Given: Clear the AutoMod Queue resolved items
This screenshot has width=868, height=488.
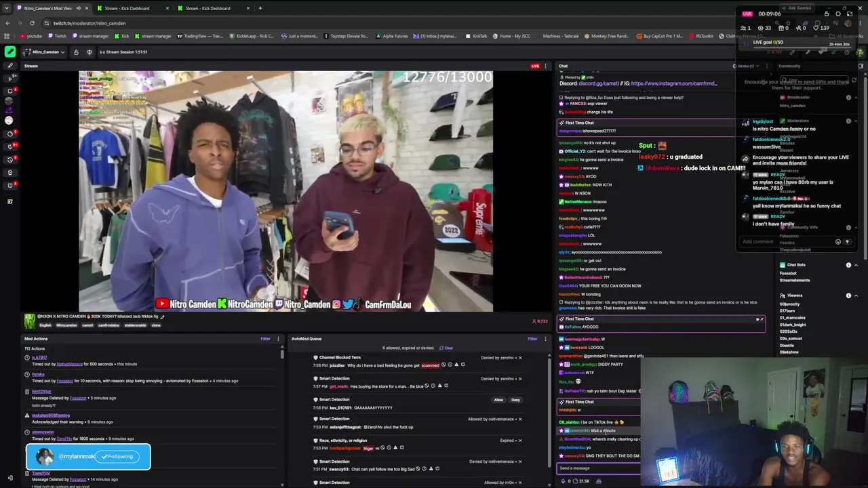Looking at the screenshot, I should pyautogui.click(x=447, y=348).
